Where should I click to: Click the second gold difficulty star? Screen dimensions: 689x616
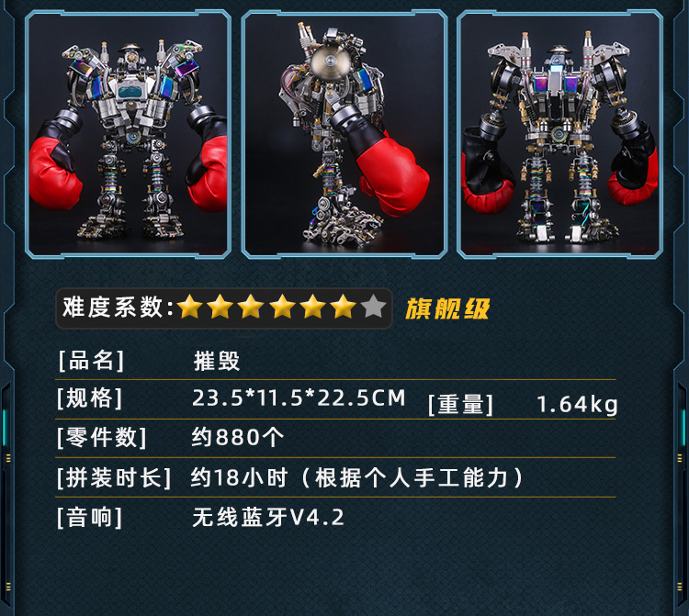coord(220,307)
